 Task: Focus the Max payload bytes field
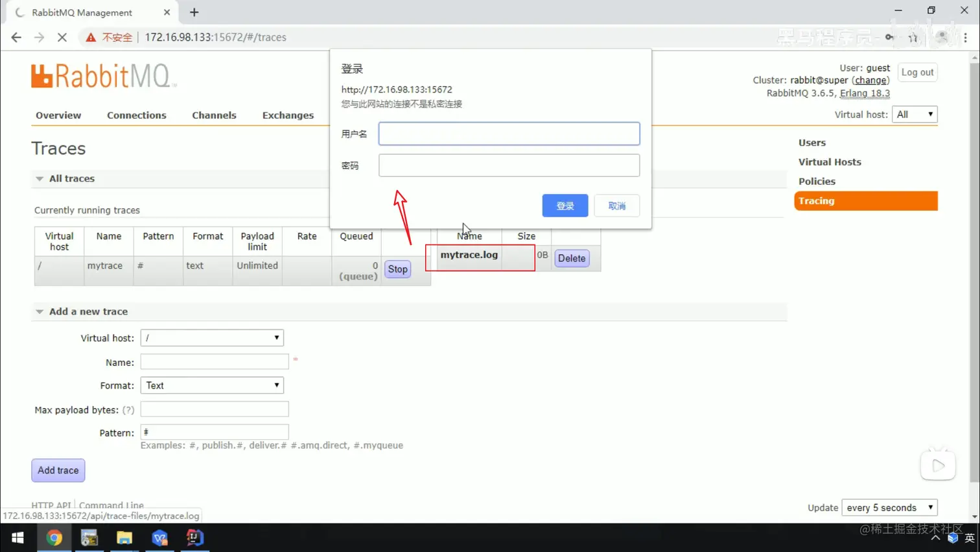215,409
